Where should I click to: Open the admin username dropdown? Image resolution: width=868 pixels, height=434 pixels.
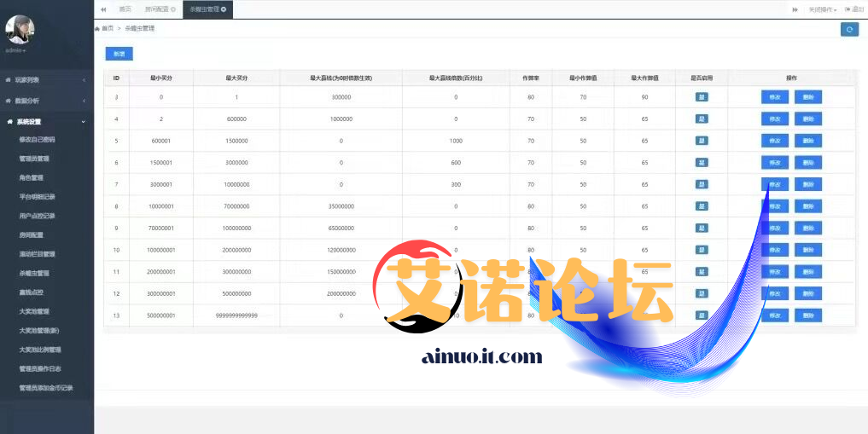16,50
